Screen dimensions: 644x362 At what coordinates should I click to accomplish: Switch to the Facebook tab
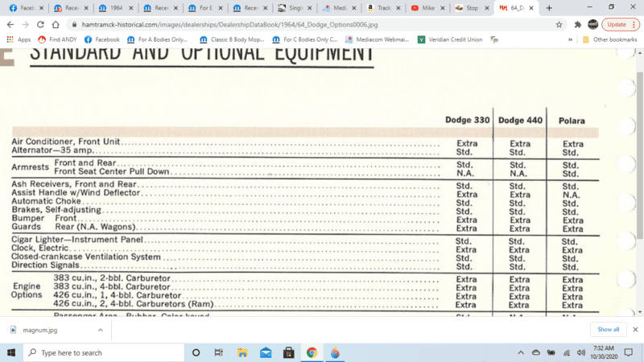tap(27, 8)
